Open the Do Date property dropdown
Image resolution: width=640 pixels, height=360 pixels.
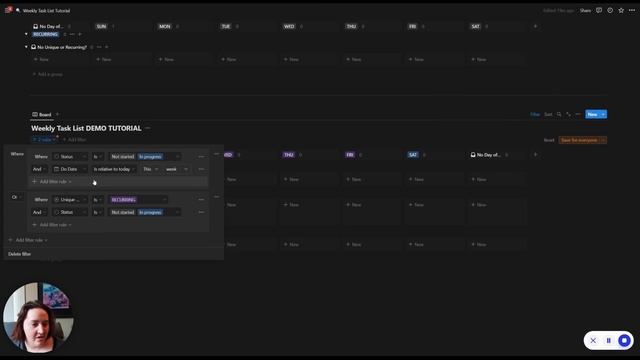click(x=70, y=169)
